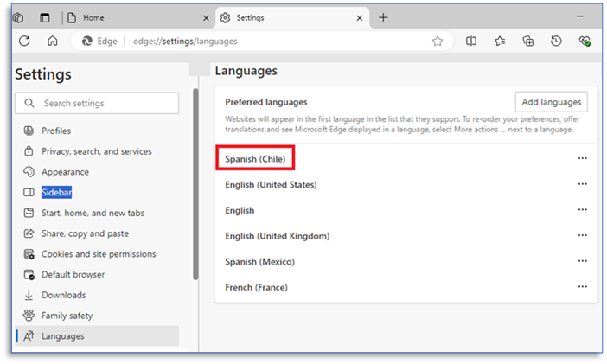Click the Preferred languages heading
Image resolution: width=607 pixels, height=364 pixels.
pyautogui.click(x=266, y=102)
